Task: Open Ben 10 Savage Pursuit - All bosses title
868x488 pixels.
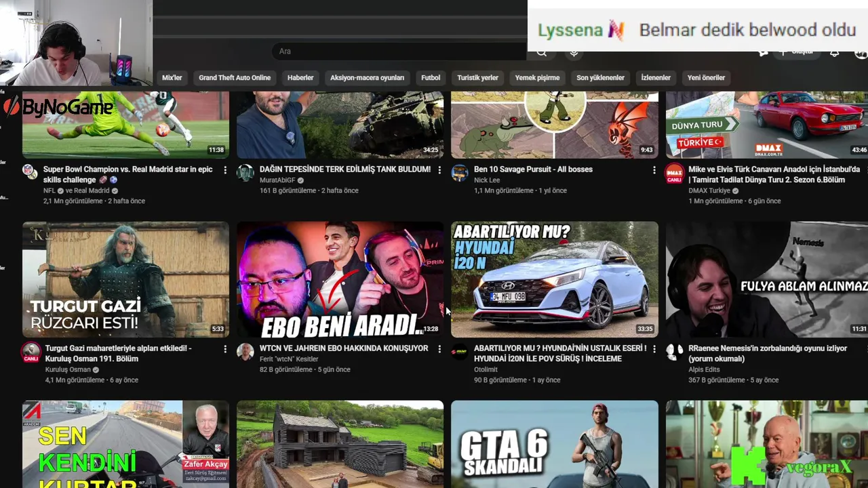Action: point(533,169)
